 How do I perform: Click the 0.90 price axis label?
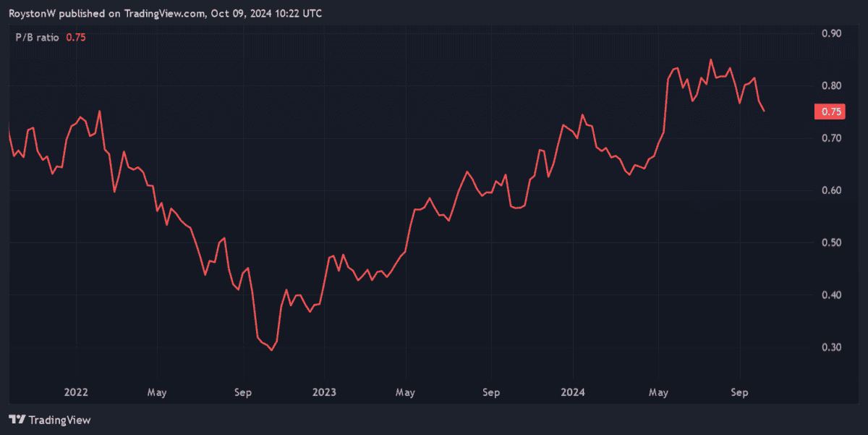click(831, 33)
